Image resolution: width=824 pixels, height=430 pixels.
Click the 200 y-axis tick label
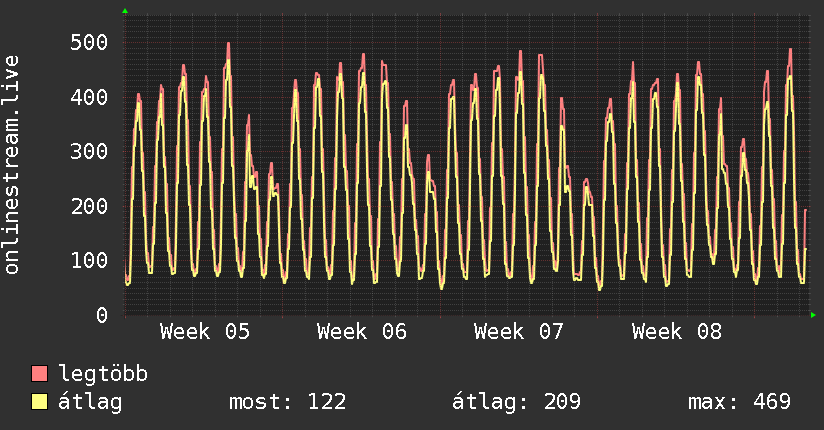[x=89, y=206]
